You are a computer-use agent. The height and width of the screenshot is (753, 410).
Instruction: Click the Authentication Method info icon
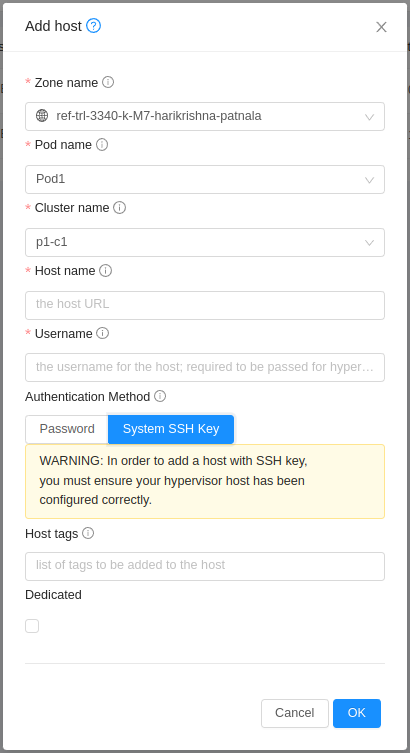coord(160,396)
